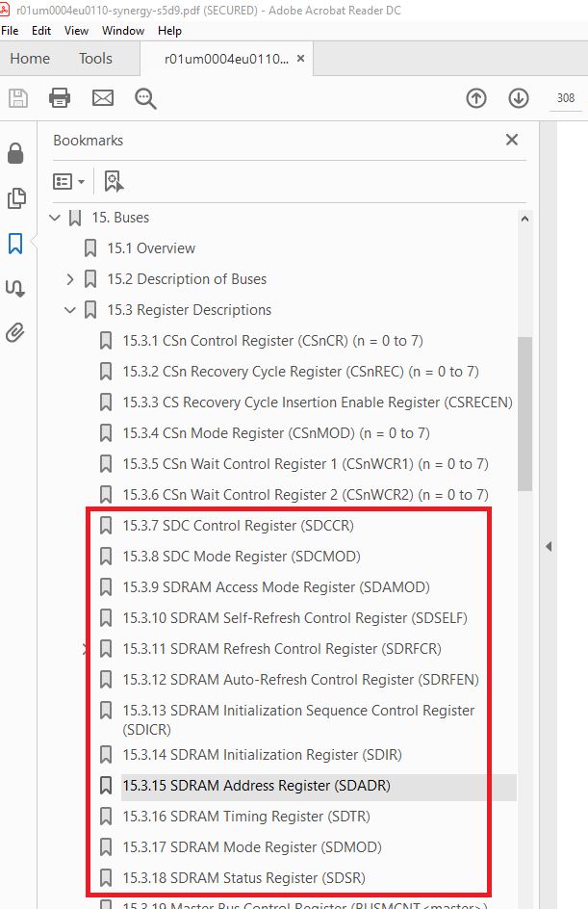Close the Bookmarks panel
Image resolution: width=588 pixels, height=909 pixels.
coord(512,140)
